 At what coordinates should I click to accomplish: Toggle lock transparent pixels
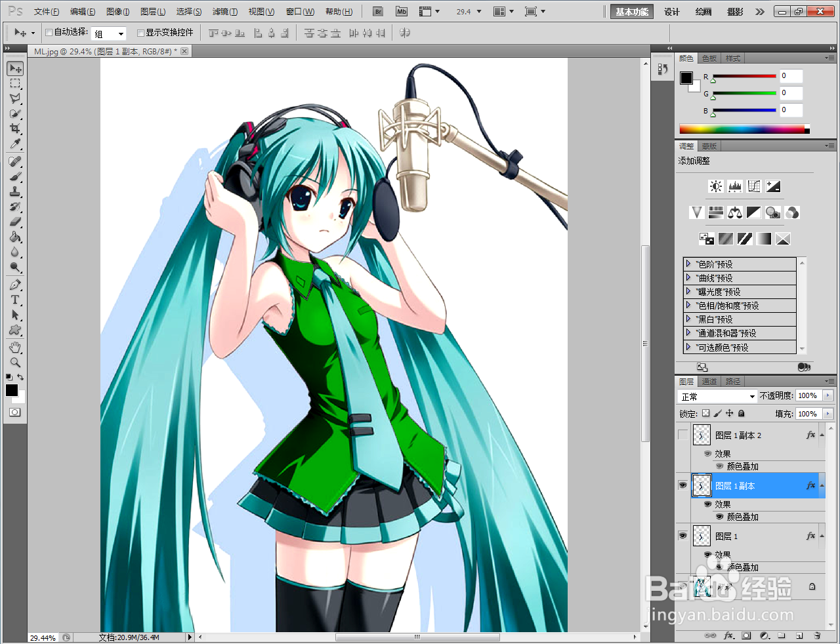pyautogui.click(x=705, y=413)
